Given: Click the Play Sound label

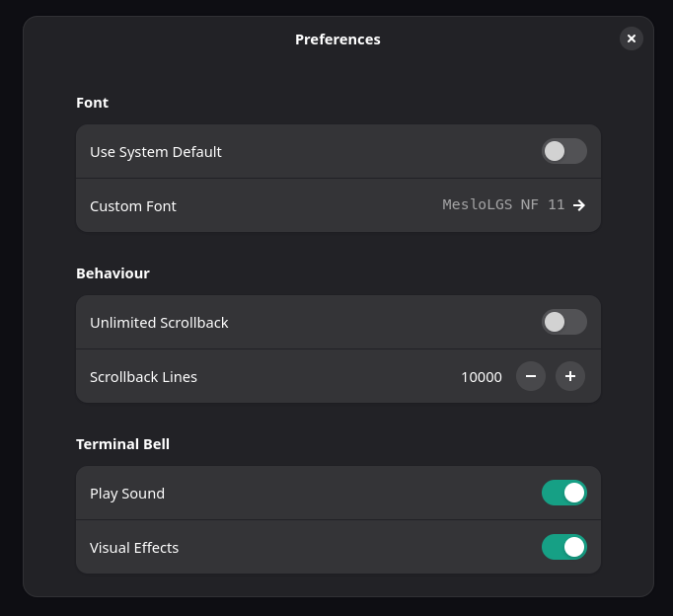Looking at the screenshot, I should click(x=127, y=494).
